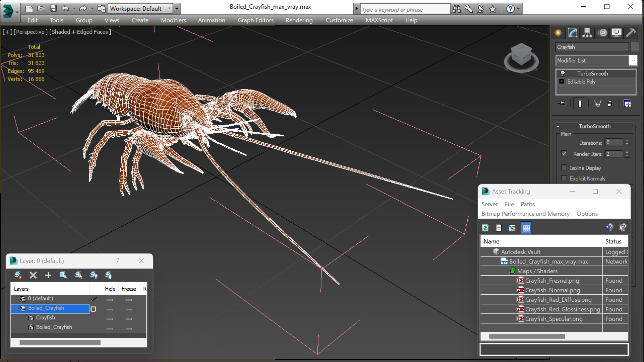644x362 pixels.
Task: Toggle Freeze for Crayfish object row
Action: tap(129, 319)
